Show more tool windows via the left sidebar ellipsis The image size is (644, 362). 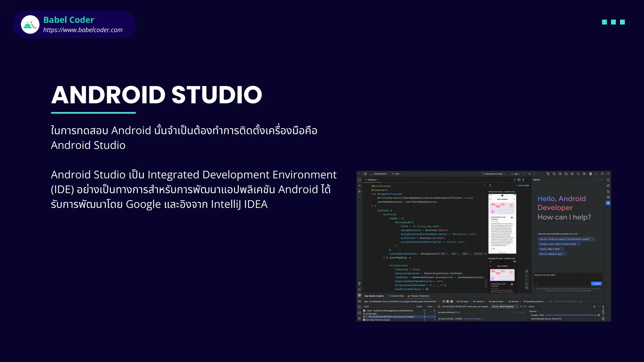point(359,197)
